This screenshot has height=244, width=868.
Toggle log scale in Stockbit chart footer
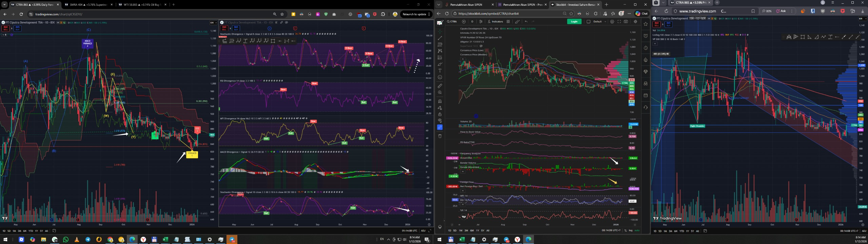630,230
